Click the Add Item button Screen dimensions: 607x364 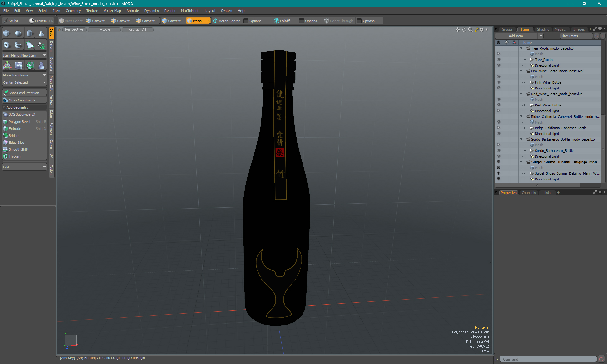[516, 36]
